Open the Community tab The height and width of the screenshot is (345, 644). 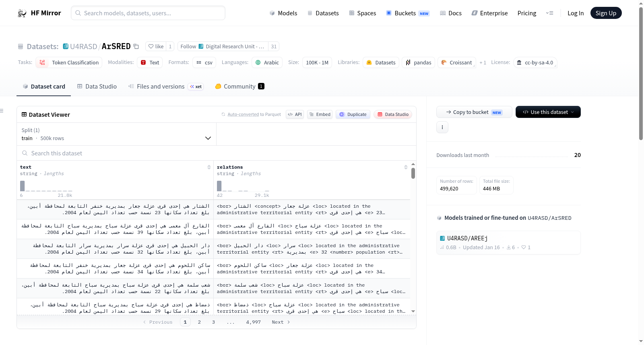pos(239,86)
